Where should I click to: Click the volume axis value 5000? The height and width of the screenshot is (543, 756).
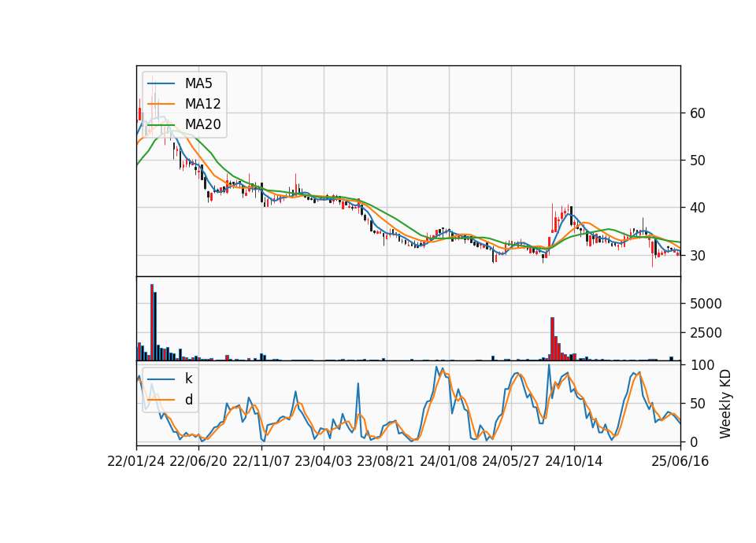click(x=706, y=304)
